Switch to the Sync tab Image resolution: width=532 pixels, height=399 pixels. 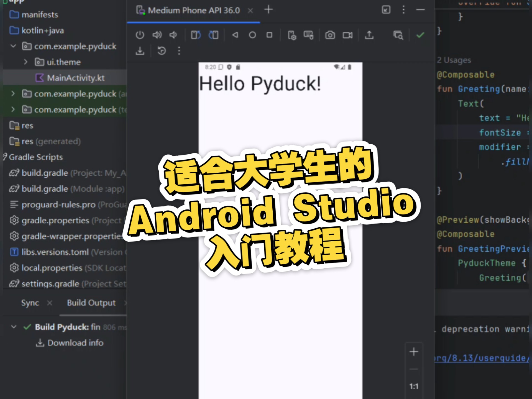30,303
